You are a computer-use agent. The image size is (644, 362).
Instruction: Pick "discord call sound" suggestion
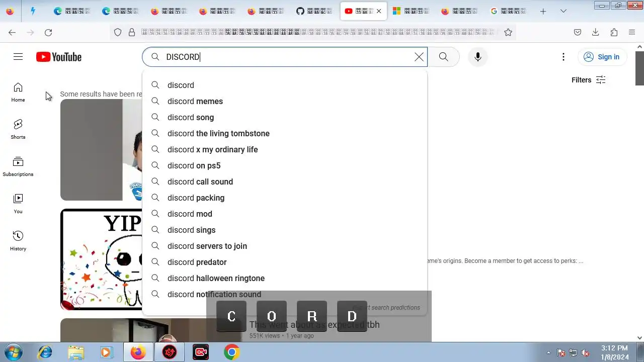click(x=285, y=182)
